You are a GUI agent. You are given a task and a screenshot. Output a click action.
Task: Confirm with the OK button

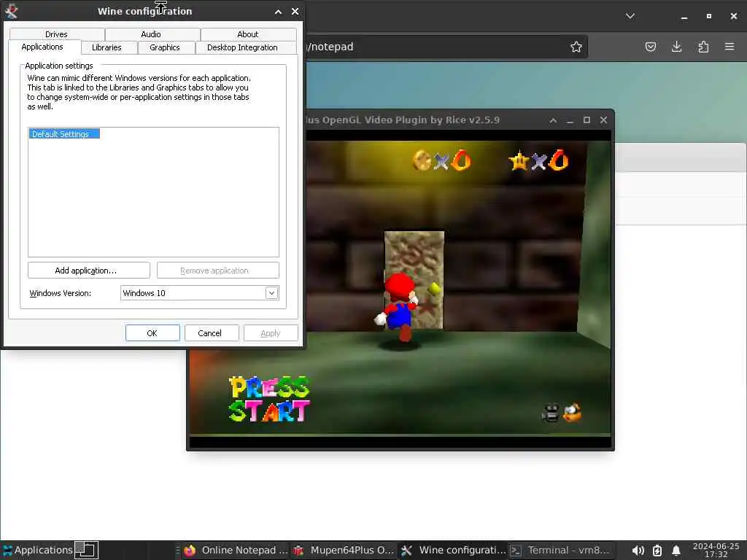click(152, 332)
